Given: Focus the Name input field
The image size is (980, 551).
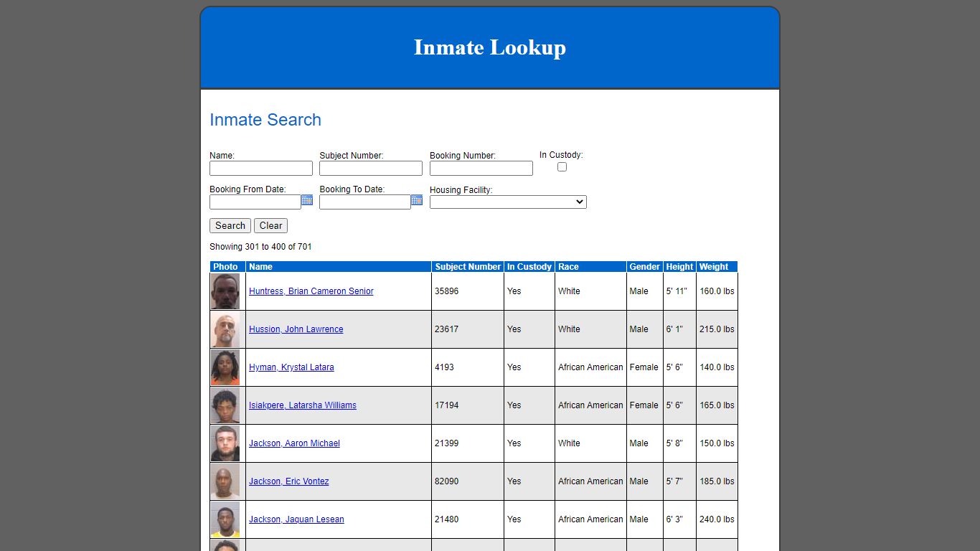Looking at the screenshot, I should pyautogui.click(x=261, y=168).
